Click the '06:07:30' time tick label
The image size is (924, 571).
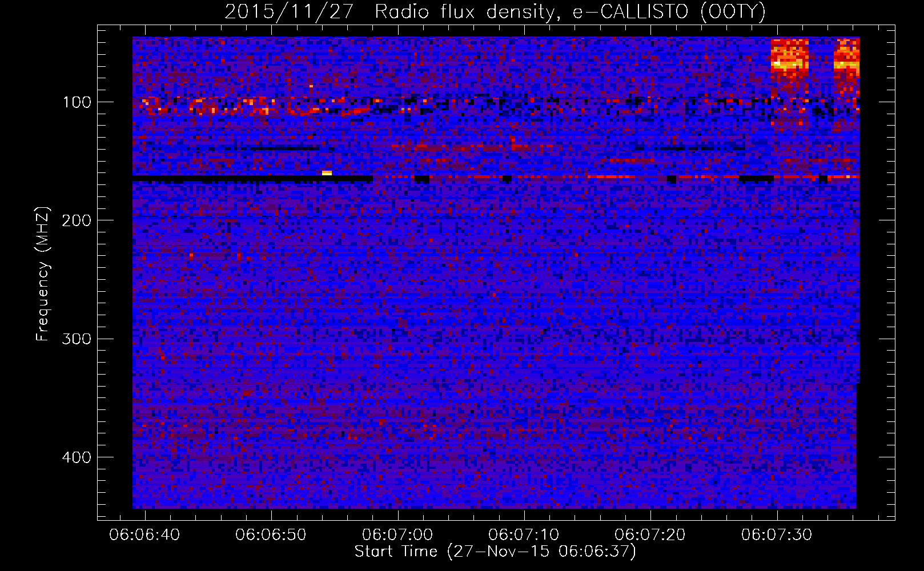(777, 535)
